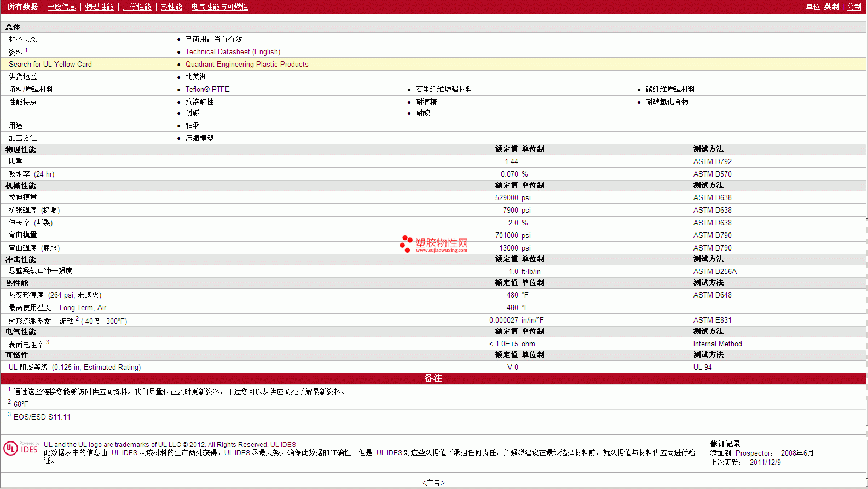Select ASTM D792 test method text

(x=713, y=162)
